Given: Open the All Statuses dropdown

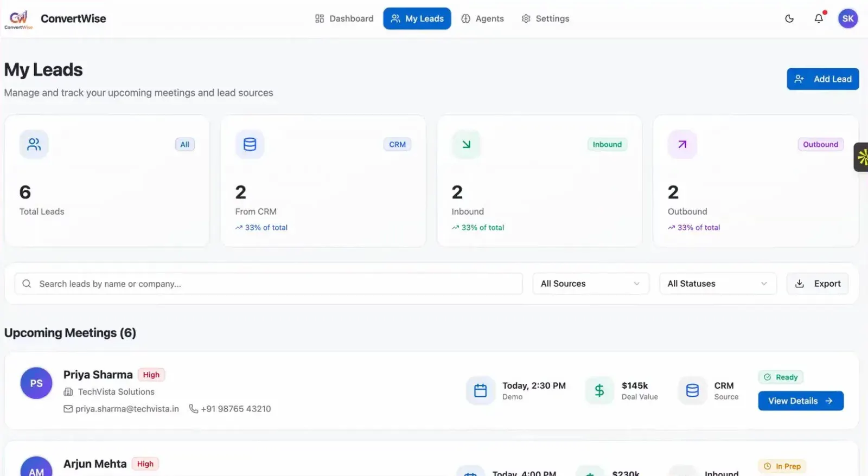Looking at the screenshot, I should tap(718, 284).
